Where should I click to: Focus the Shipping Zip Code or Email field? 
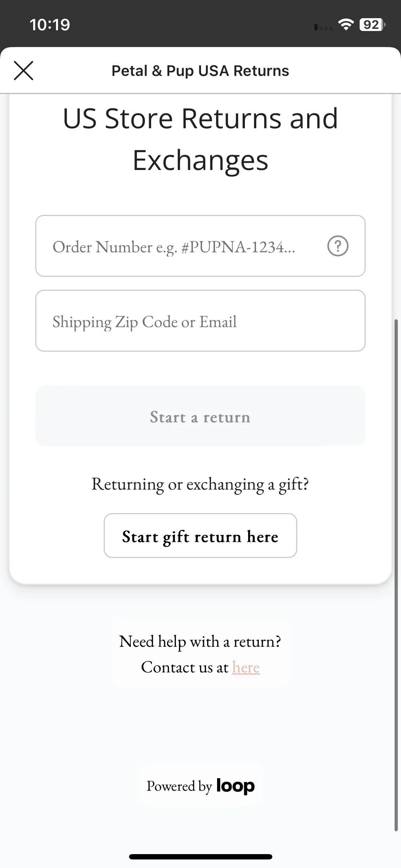[x=200, y=321]
